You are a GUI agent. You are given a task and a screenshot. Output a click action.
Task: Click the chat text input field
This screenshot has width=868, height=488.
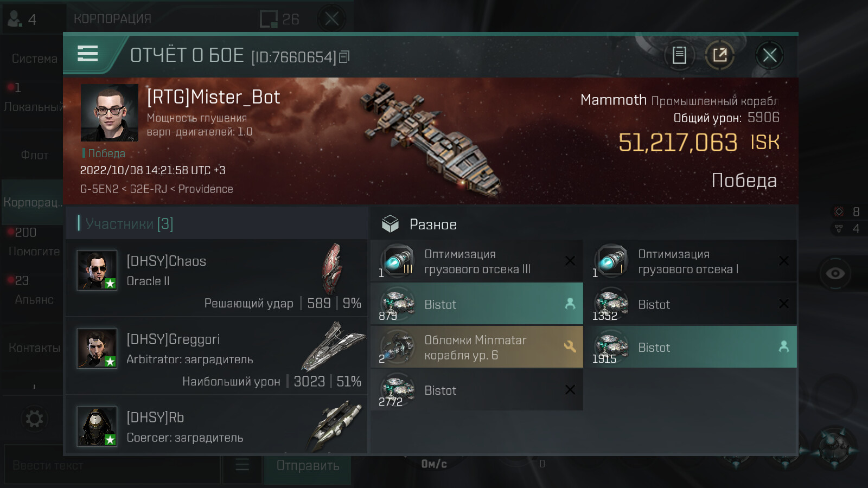click(x=111, y=465)
